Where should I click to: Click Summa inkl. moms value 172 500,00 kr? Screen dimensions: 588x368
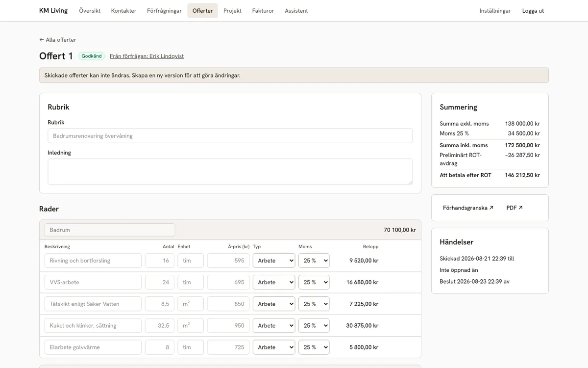coord(522,145)
